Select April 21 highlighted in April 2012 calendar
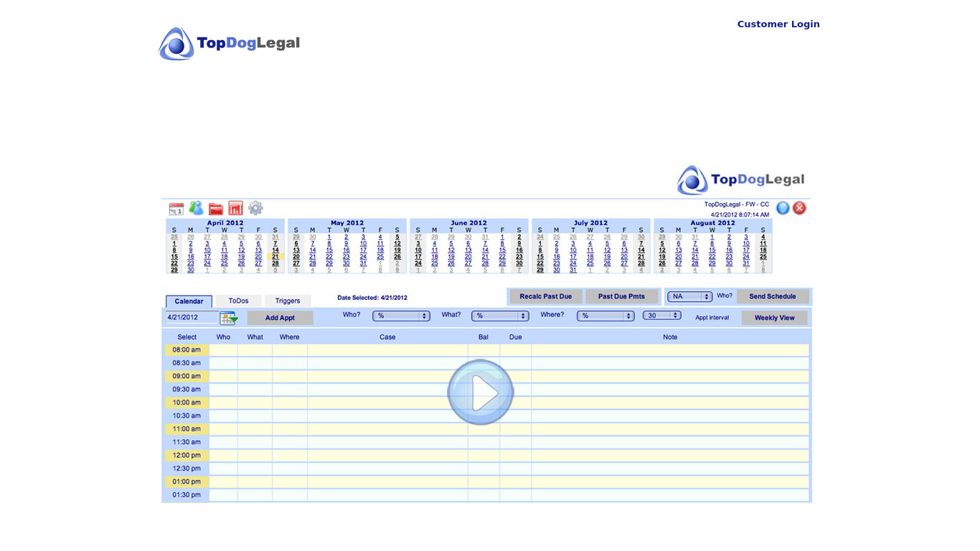The height and width of the screenshot is (551, 980). [275, 256]
